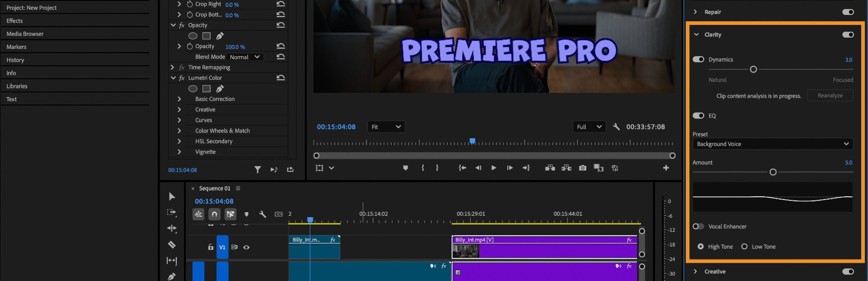Screen dimensions: 868x281
Task: Select the Ripple Edit tool
Action: [172, 229]
